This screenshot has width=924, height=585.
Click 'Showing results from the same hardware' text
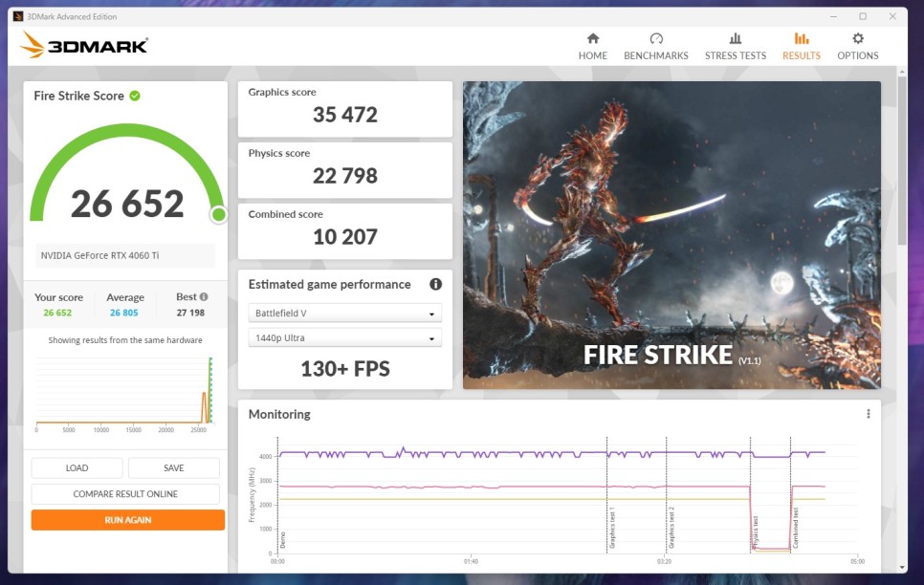125,340
